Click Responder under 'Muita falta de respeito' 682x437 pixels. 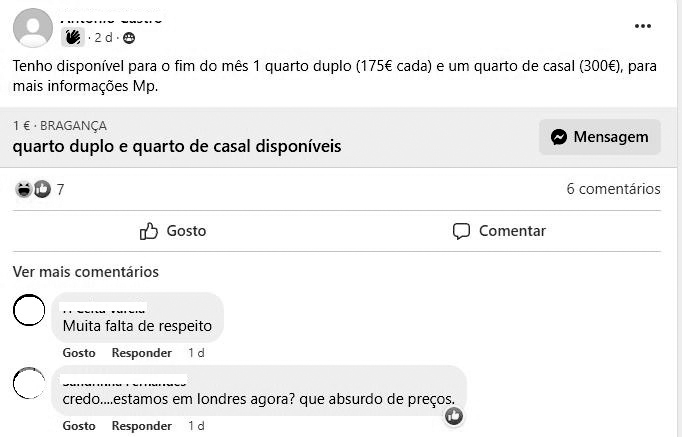[x=141, y=353]
